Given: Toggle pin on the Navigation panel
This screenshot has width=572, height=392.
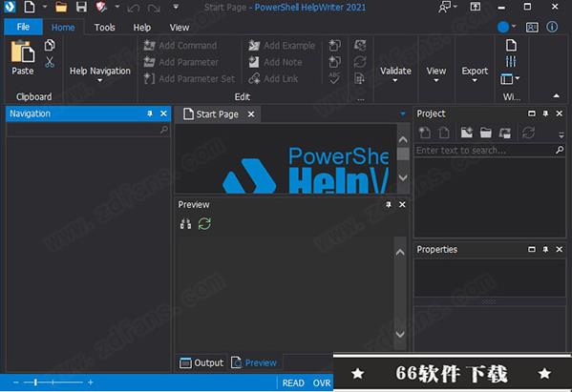Looking at the screenshot, I should click(150, 113).
